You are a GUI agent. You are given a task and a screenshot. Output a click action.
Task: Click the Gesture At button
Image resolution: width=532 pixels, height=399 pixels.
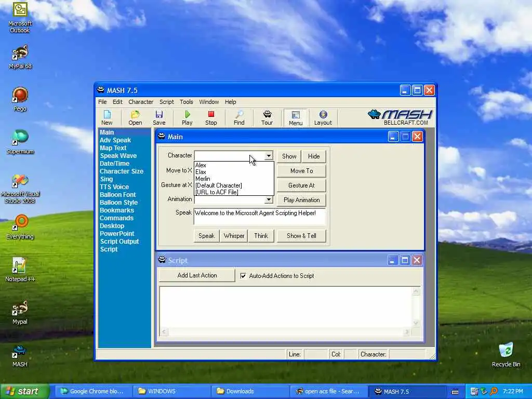(302, 185)
